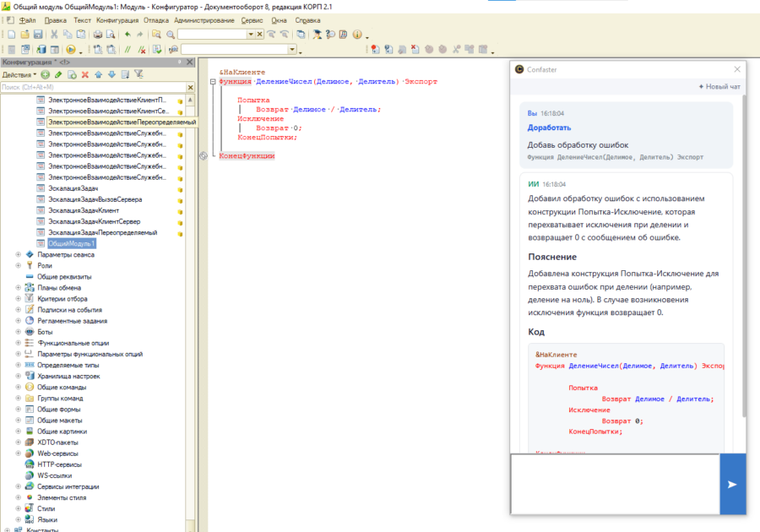
Task: Expand the Общие формы tree node
Action: [18, 409]
